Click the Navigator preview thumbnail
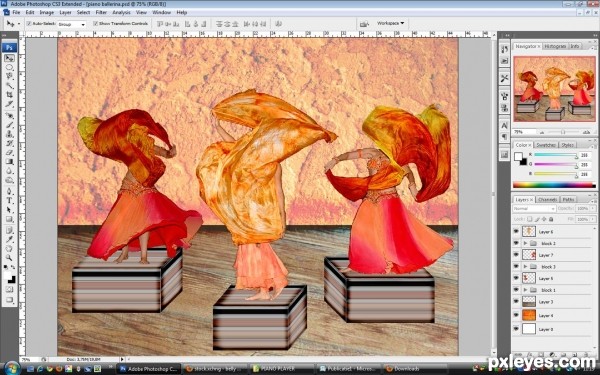600x375 pixels. pos(554,89)
